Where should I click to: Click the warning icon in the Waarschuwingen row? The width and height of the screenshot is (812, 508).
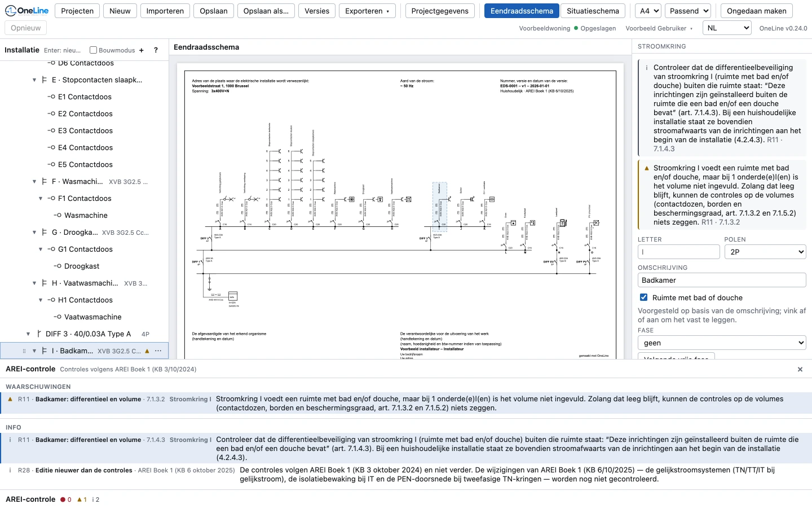pos(10,399)
